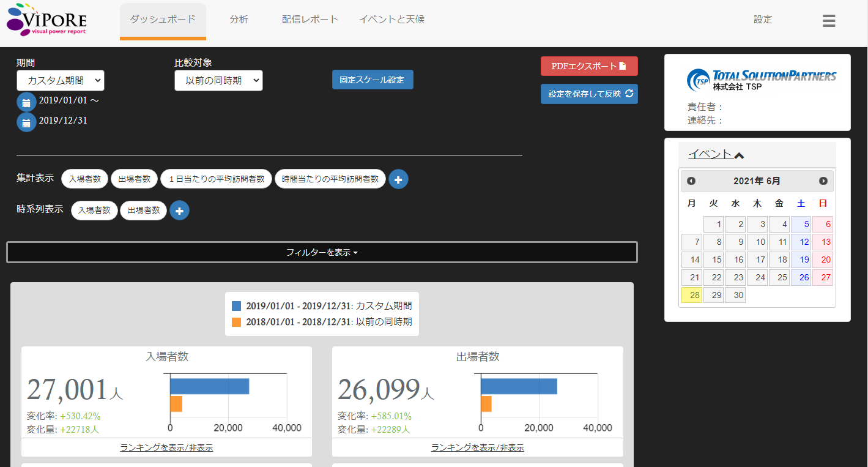868x467 pixels.
Task: Toggle 出場者数 tag in 時系列表示 row
Action: 143,211
